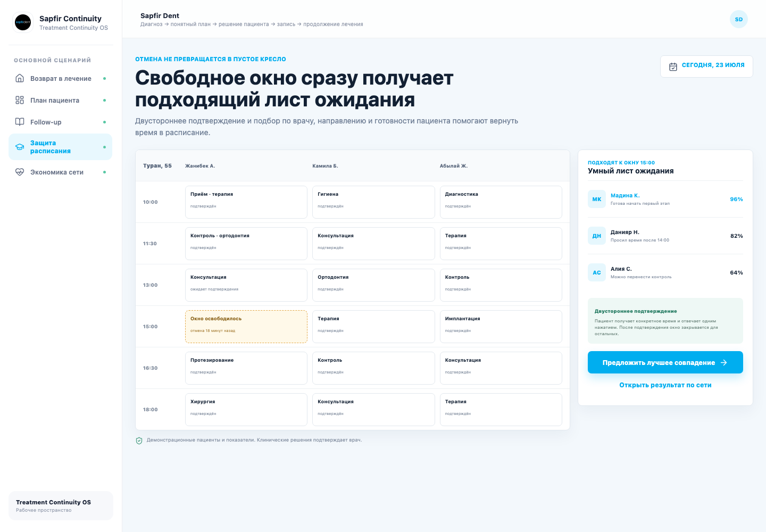Open the Ортодонтия appointment at 13:00
Image resolution: width=766 pixels, height=532 pixels.
click(x=373, y=285)
